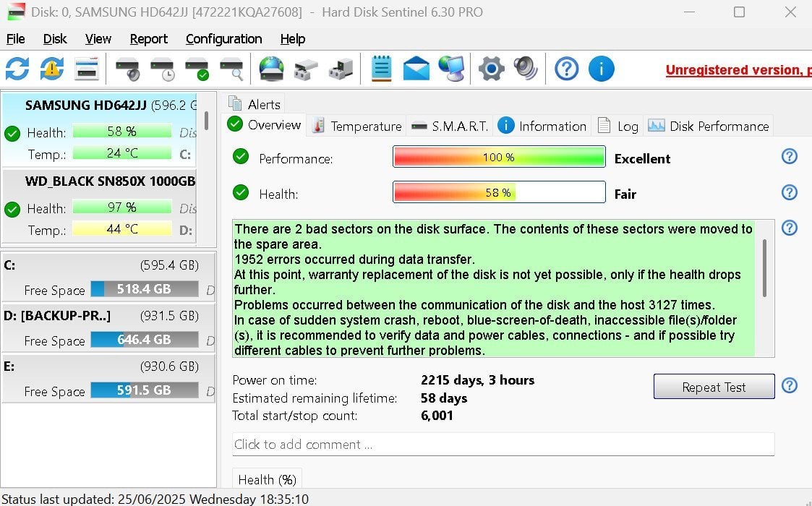Viewport: 812px width, 506px height.
Task: Click help icon next to Repeat Test
Action: tap(789, 385)
